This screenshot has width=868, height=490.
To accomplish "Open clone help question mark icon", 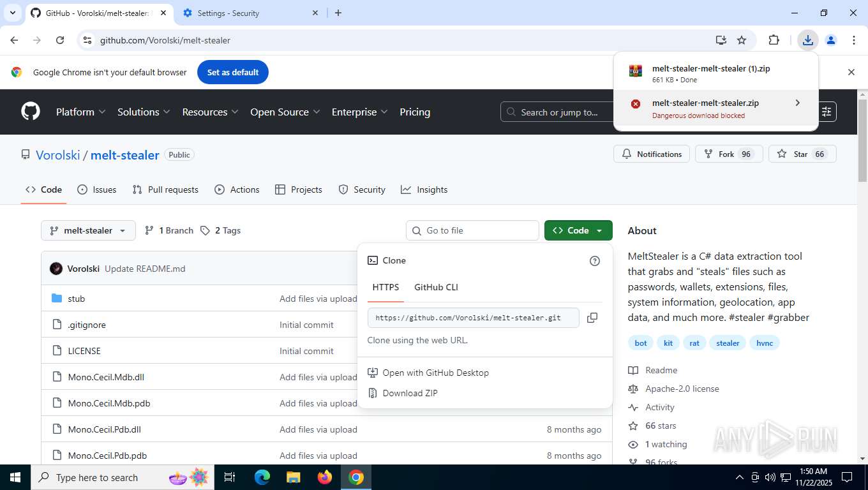I will (595, 260).
